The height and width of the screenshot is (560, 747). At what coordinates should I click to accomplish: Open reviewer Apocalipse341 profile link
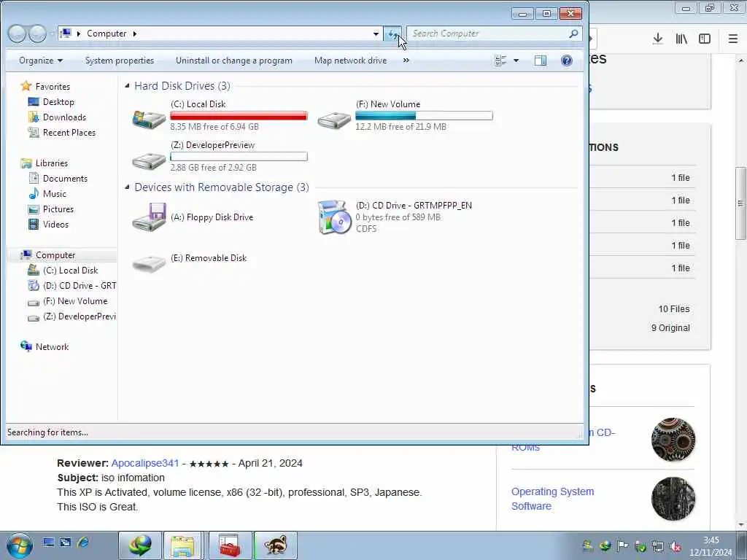[x=145, y=463]
